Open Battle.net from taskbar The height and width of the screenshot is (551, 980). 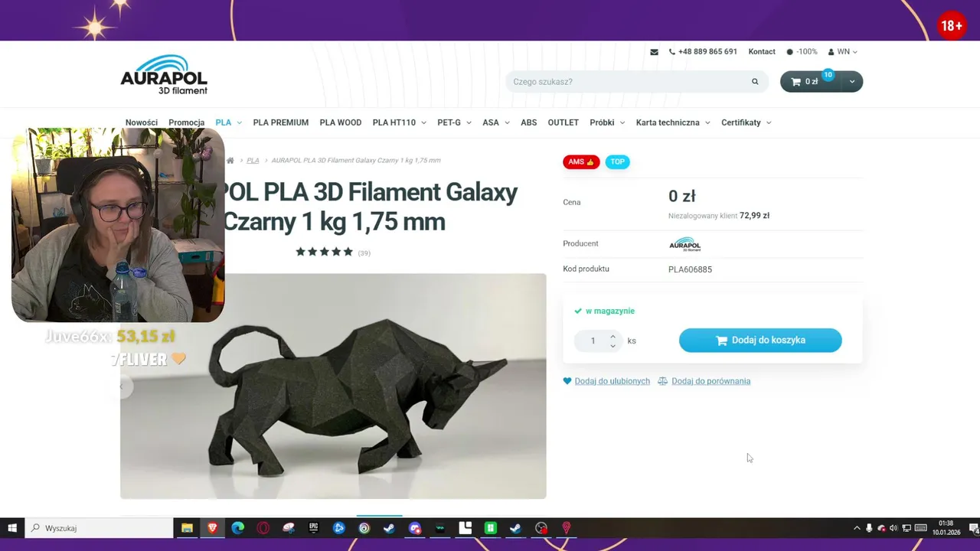(x=339, y=528)
